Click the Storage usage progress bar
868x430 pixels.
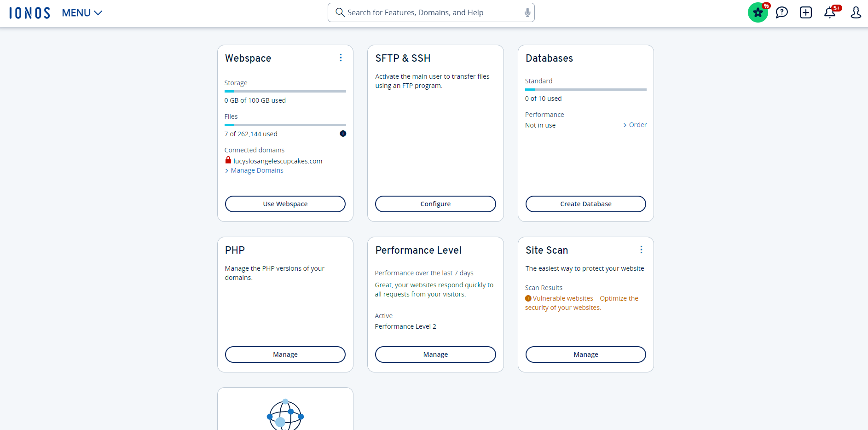click(x=285, y=91)
